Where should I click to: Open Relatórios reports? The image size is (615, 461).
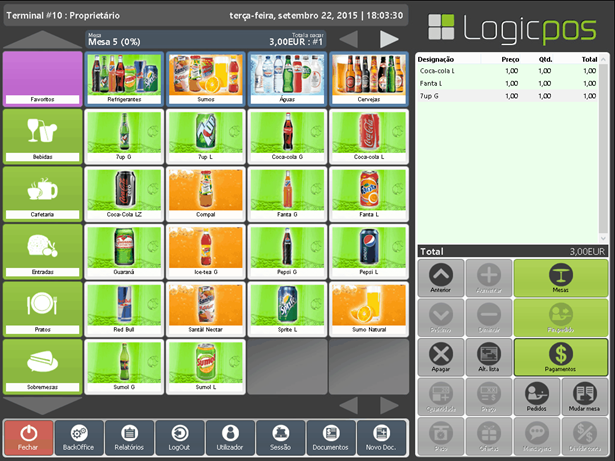(x=129, y=438)
